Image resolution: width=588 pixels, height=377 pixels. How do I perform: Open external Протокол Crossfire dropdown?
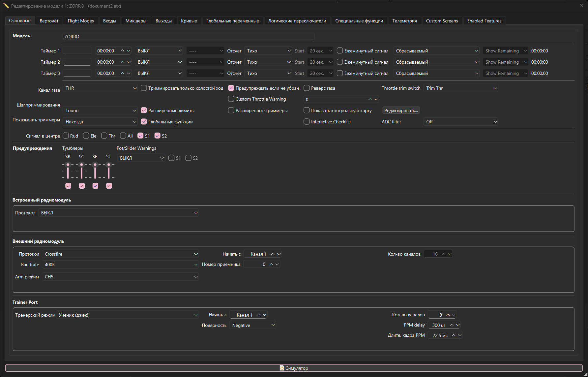click(x=120, y=254)
